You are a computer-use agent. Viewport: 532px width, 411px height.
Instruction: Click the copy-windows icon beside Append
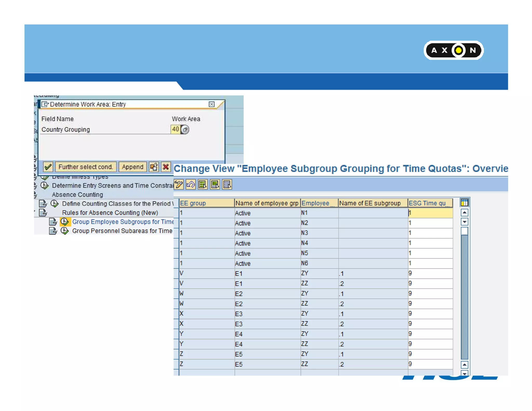coord(154,167)
